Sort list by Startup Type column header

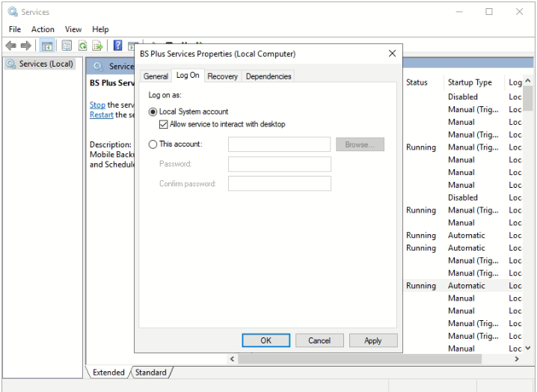tap(469, 82)
